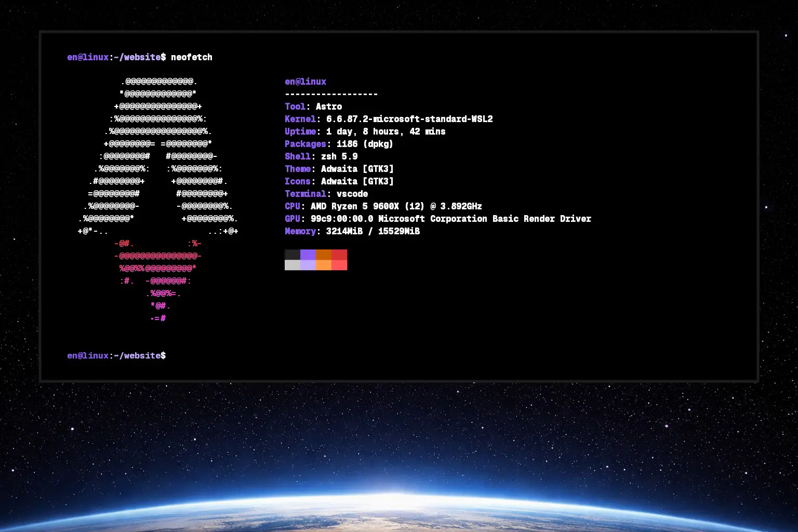The width and height of the screenshot is (798, 532).
Task: Focus the empty command prompt at the terminal bottom
Action: click(116, 356)
